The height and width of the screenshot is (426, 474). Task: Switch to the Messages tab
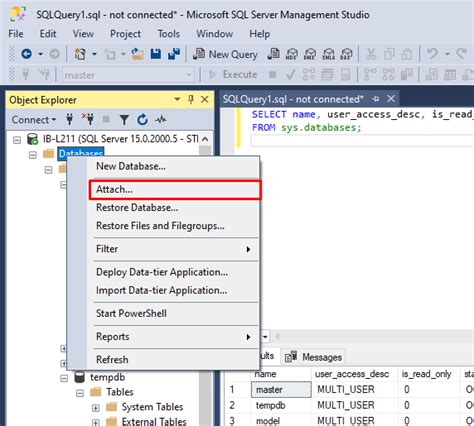click(314, 357)
